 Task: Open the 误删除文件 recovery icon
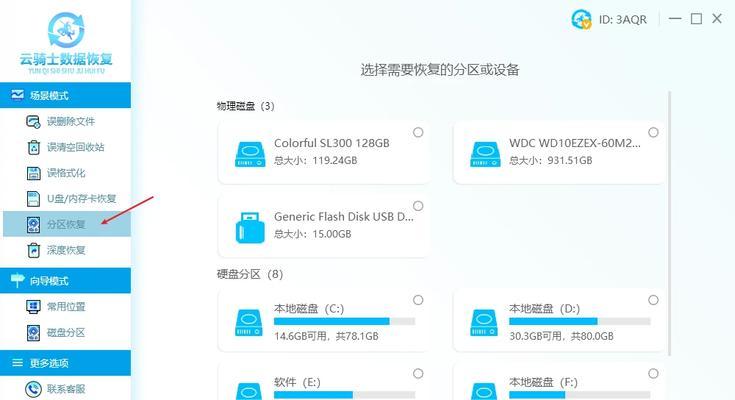click(33, 121)
